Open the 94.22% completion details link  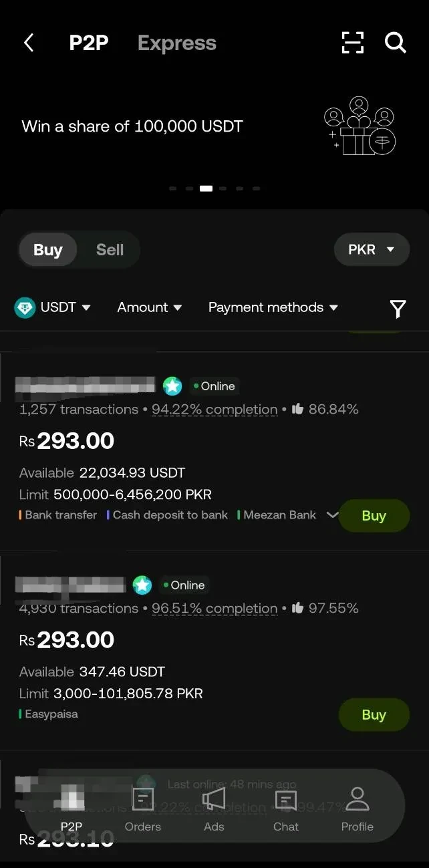coord(214,409)
